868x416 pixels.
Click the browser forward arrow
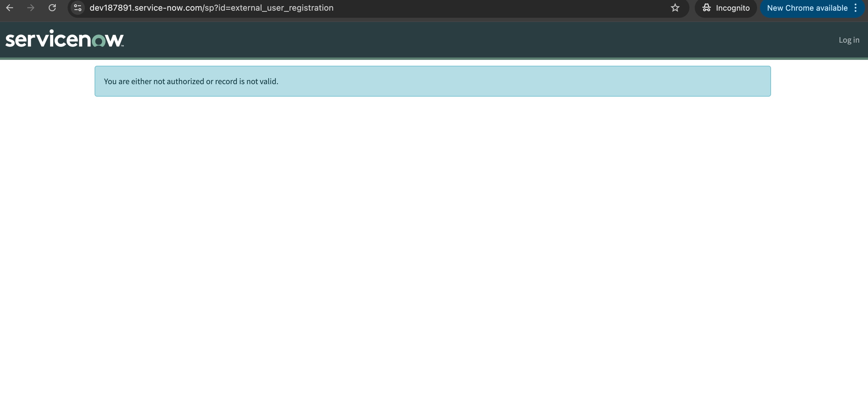point(31,8)
